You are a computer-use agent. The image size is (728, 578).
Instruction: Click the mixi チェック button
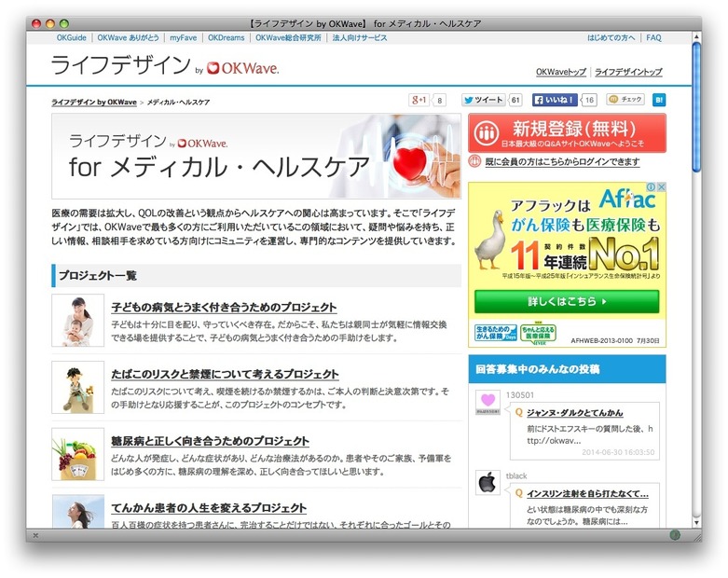(x=625, y=100)
